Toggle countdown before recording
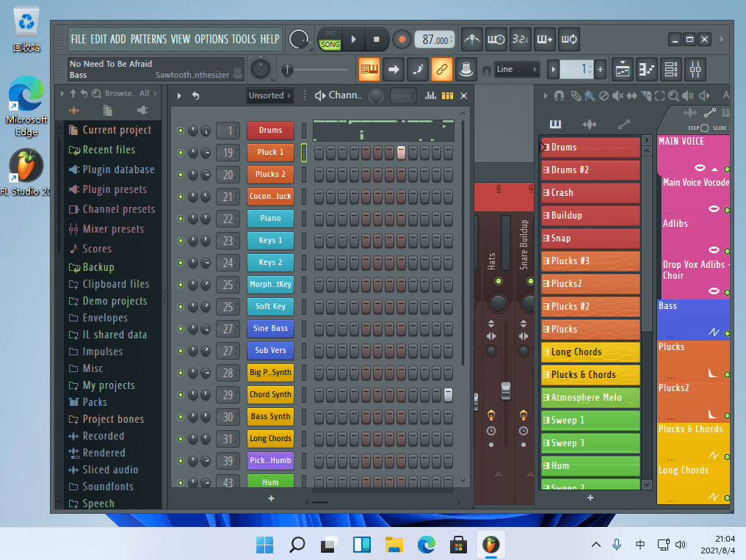The width and height of the screenshot is (746, 560). 520,40
